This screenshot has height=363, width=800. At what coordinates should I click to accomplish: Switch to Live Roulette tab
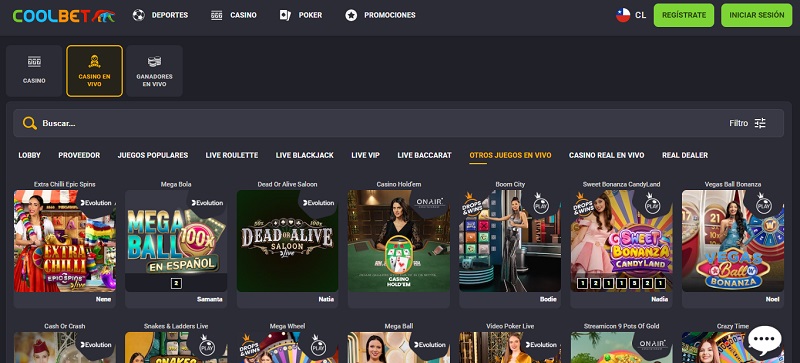pyautogui.click(x=232, y=155)
